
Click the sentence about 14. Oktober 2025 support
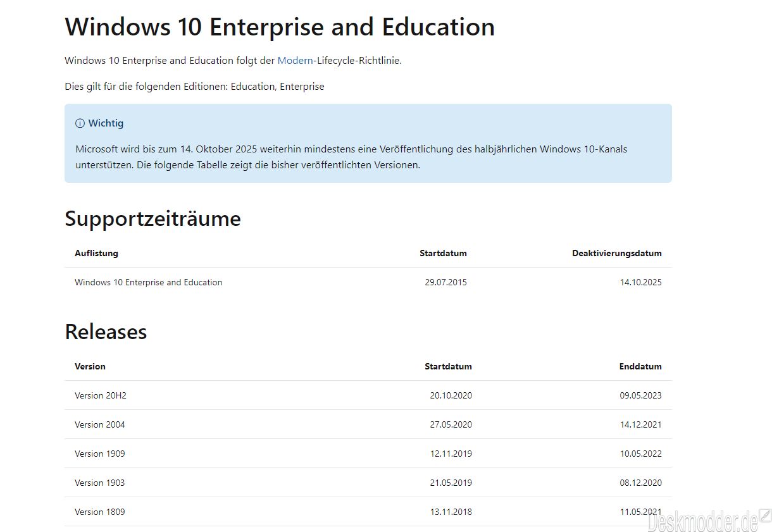pos(351,157)
